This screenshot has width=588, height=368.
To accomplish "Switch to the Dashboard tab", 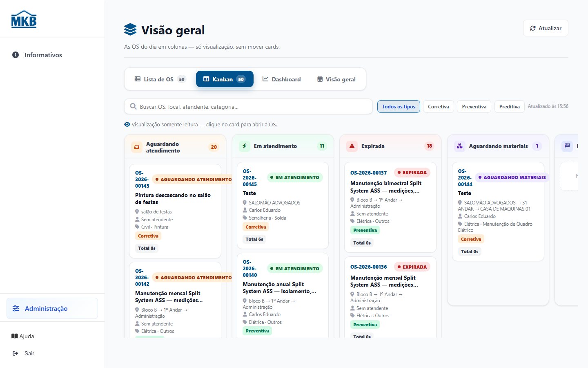I will coord(281,79).
